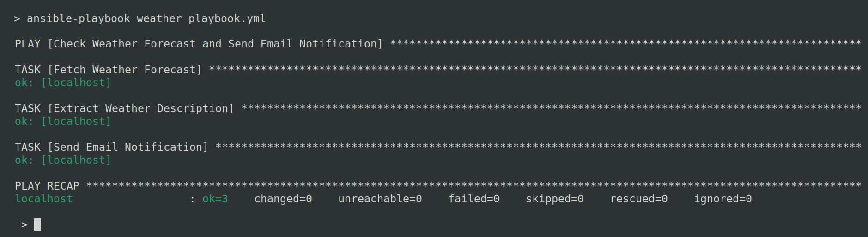Click the ok=3 recap value
The width and height of the screenshot is (868, 237).
click(215, 199)
